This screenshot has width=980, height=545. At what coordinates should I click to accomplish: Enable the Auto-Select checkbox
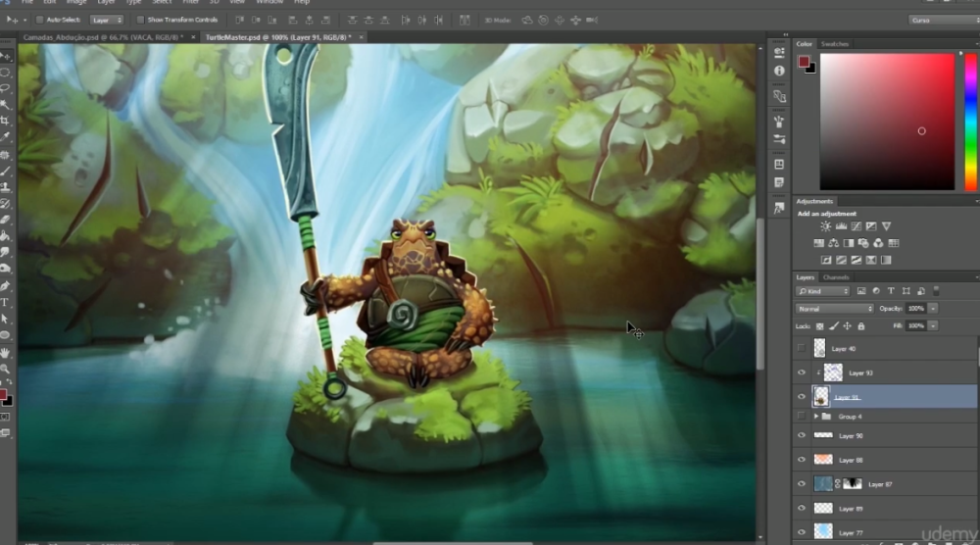coord(39,20)
